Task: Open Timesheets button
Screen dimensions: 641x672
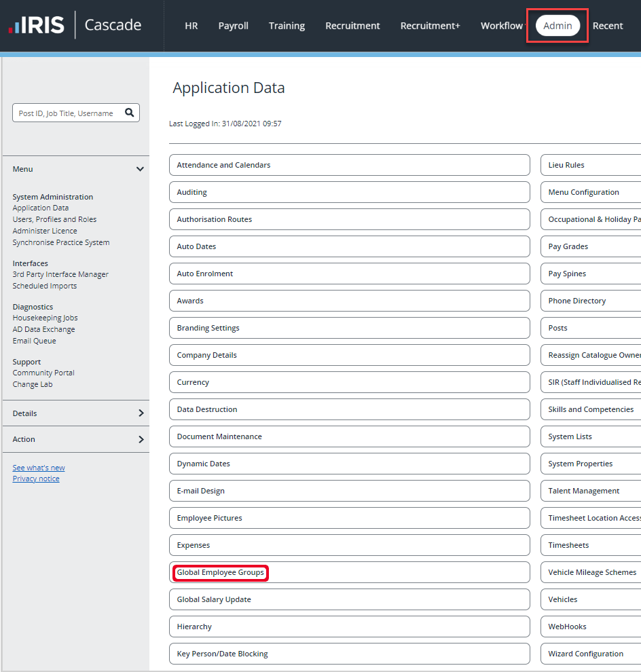Action: click(591, 545)
